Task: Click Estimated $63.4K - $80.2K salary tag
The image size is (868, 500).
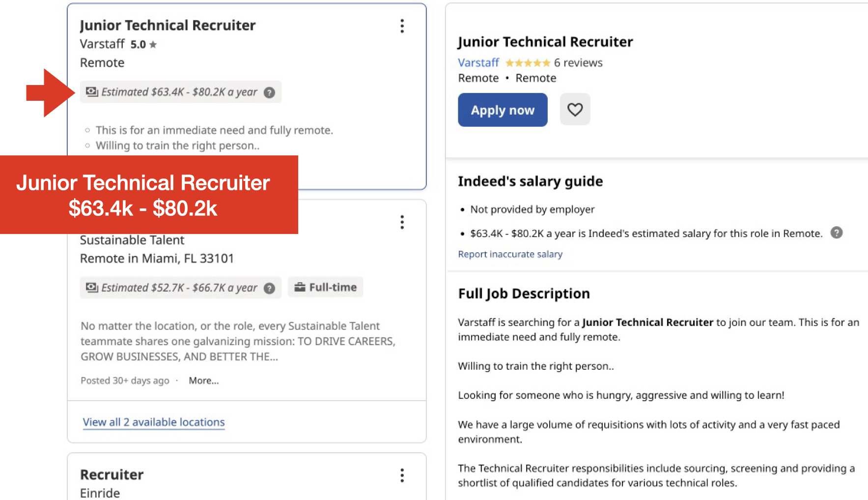Action: click(180, 92)
